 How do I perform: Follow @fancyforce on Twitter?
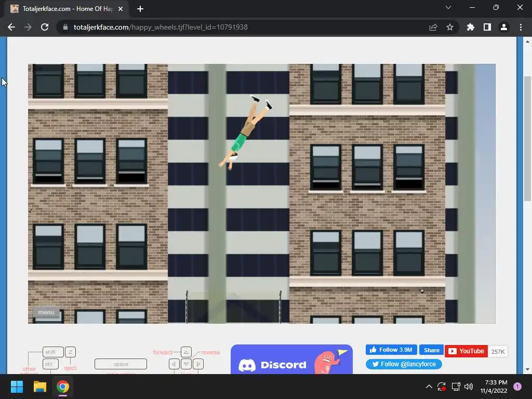click(404, 364)
